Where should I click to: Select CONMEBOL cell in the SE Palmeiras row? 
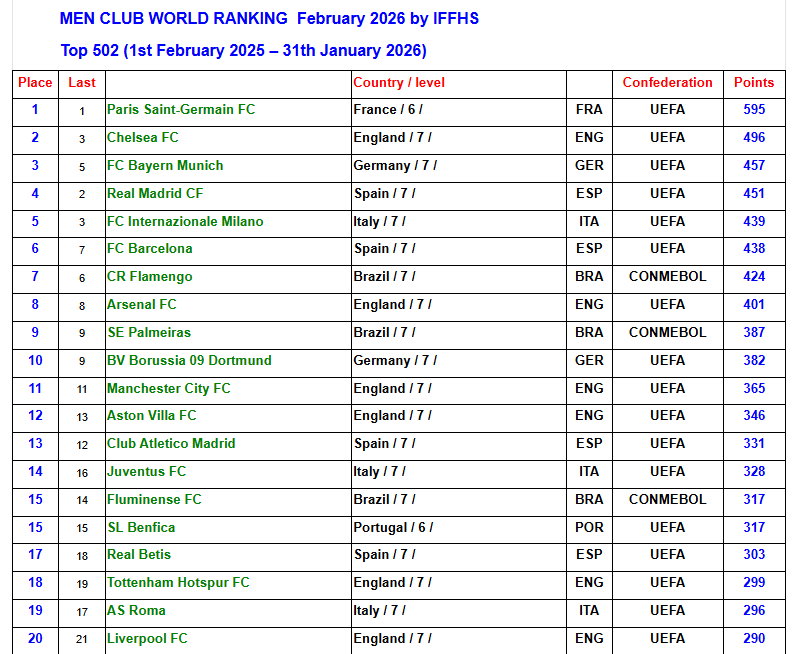click(x=667, y=332)
